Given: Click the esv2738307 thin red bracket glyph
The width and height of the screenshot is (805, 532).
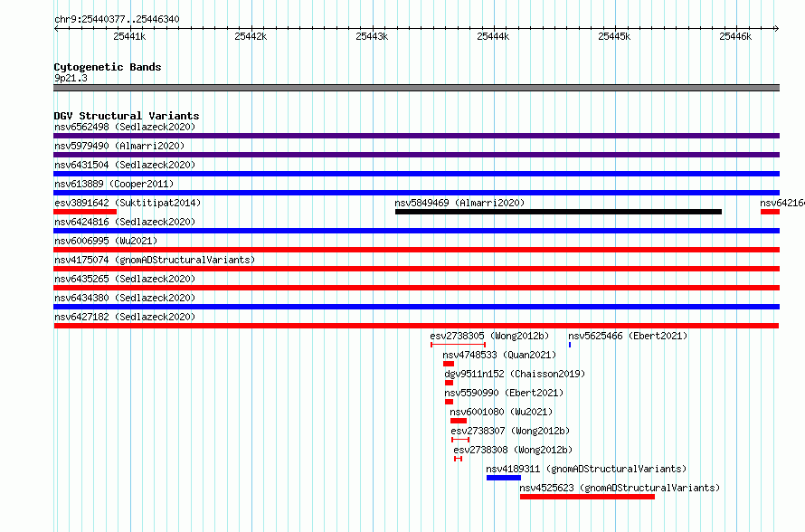Looking at the screenshot, I should [x=460, y=440].
